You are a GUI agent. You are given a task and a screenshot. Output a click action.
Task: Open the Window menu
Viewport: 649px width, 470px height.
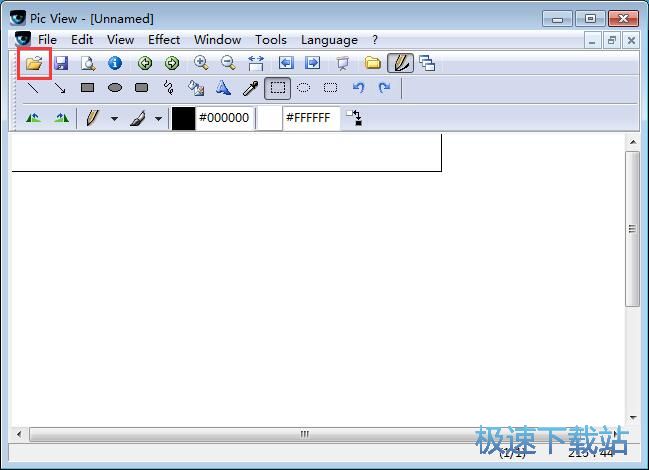[x=218, y=40]
